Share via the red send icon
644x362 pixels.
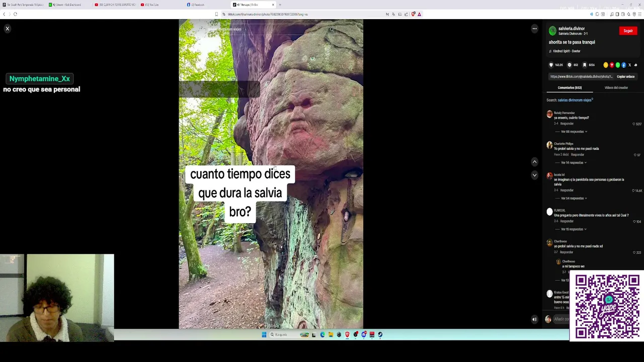(x=612, y=65)
